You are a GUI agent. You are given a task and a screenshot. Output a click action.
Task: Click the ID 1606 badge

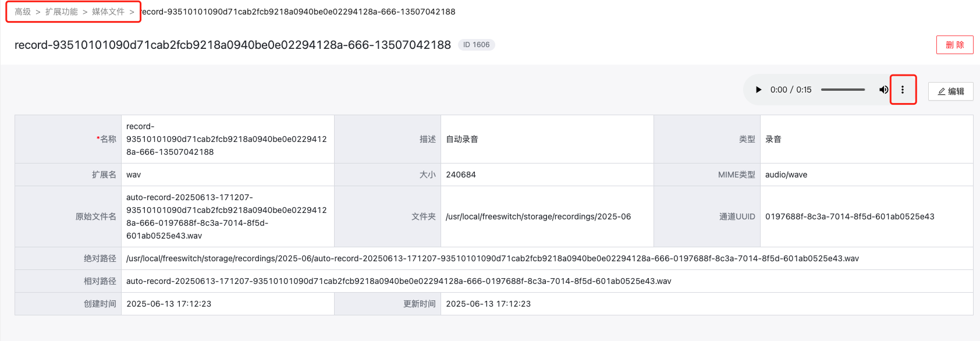[476, 45]
